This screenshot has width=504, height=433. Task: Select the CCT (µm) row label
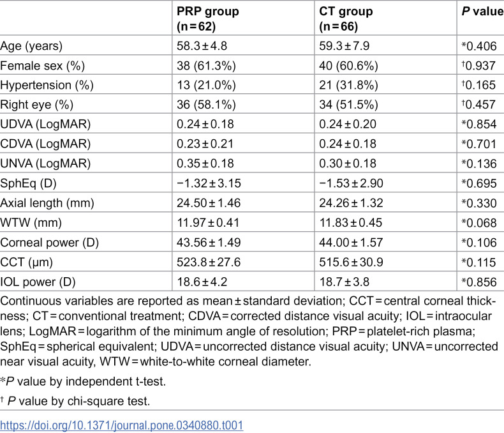pos(26,262)
